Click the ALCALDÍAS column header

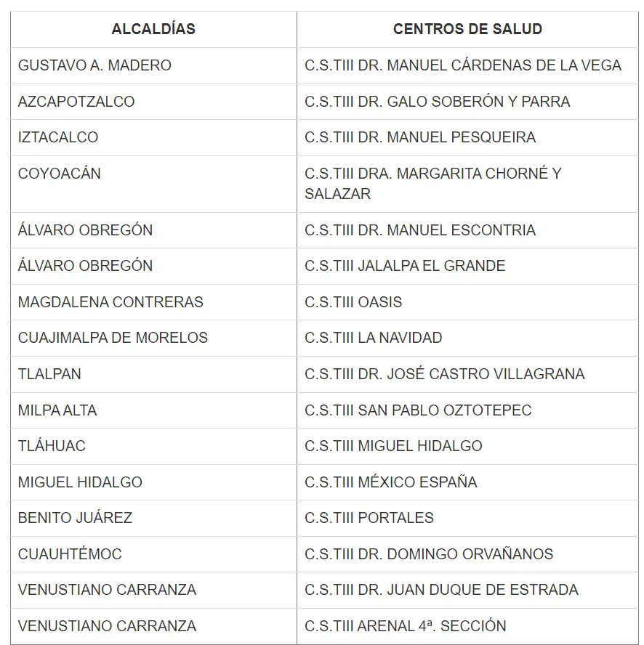(x=153, y=29)
